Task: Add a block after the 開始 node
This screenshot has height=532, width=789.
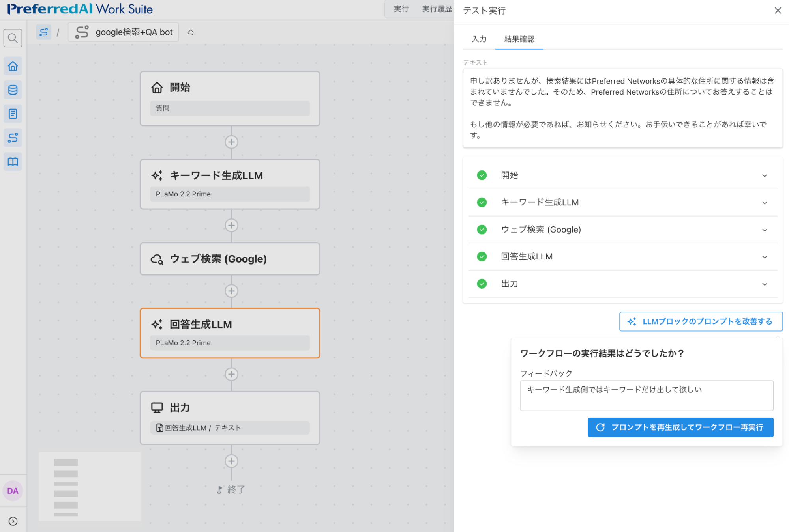Action: [231, 142]
